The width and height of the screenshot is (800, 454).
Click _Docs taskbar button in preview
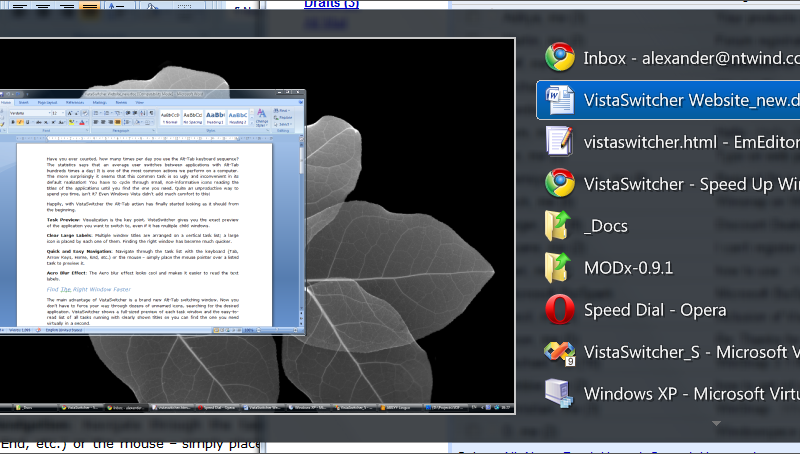click(x=33, y=408)
